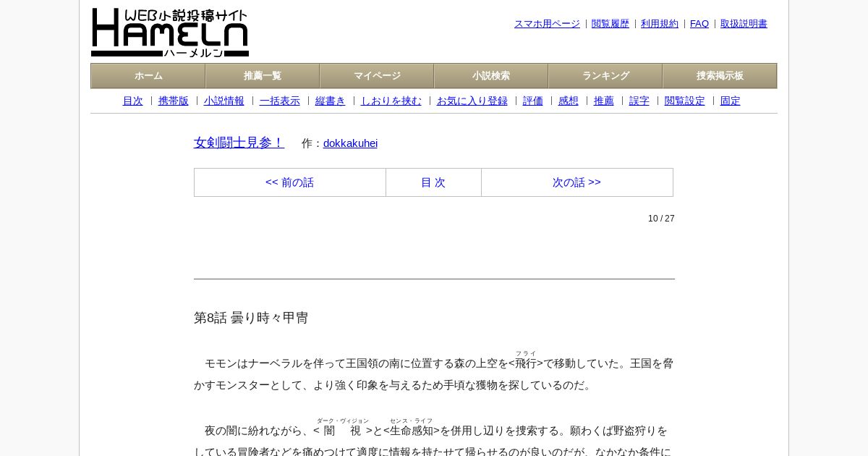Click しおりを挟む to bookmark
The width and height of the screenshot is (868, 456).
coord(391,101)
